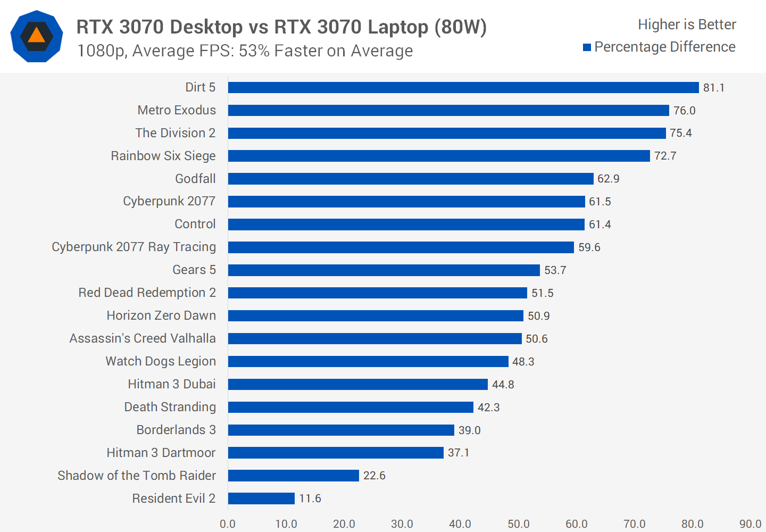This screenshot has width=766, height=532.
Task: Click the "Shadow of the Tomb Raider" label
Action: pyautogui.click(x=137, y=476)
